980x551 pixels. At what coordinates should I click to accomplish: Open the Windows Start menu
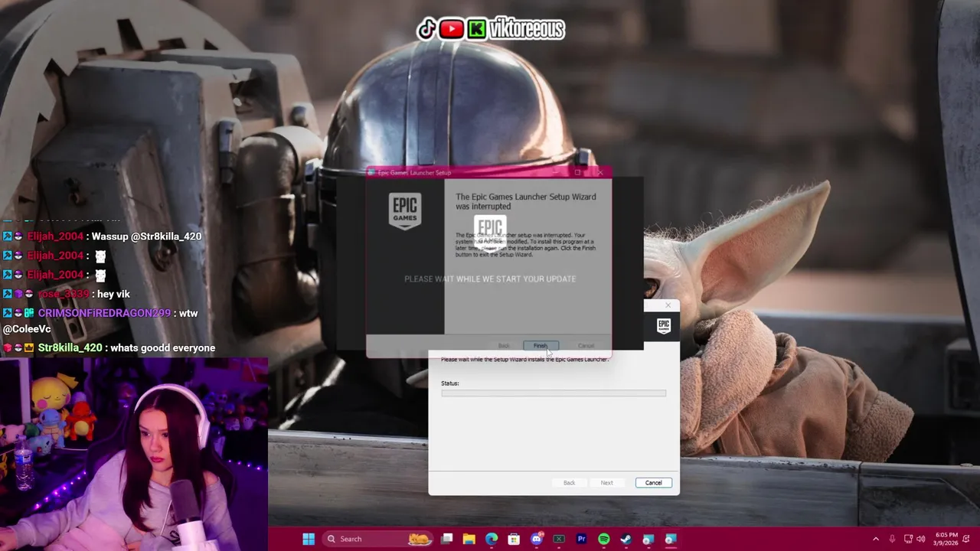[309, 539]
